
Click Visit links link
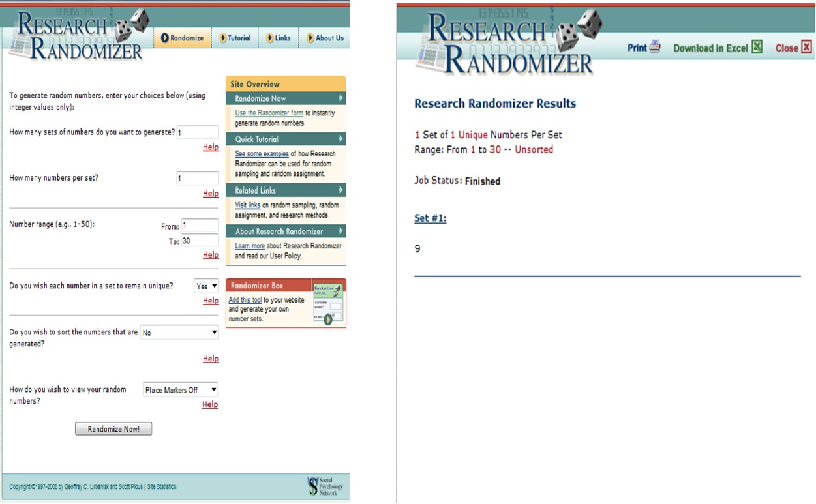pos(247,205)
